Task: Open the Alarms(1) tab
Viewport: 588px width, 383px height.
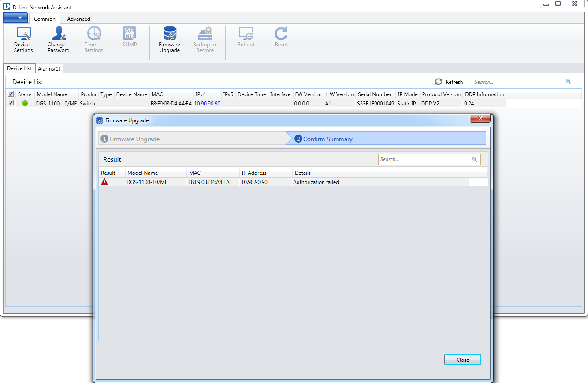Action: click(49, 68)
